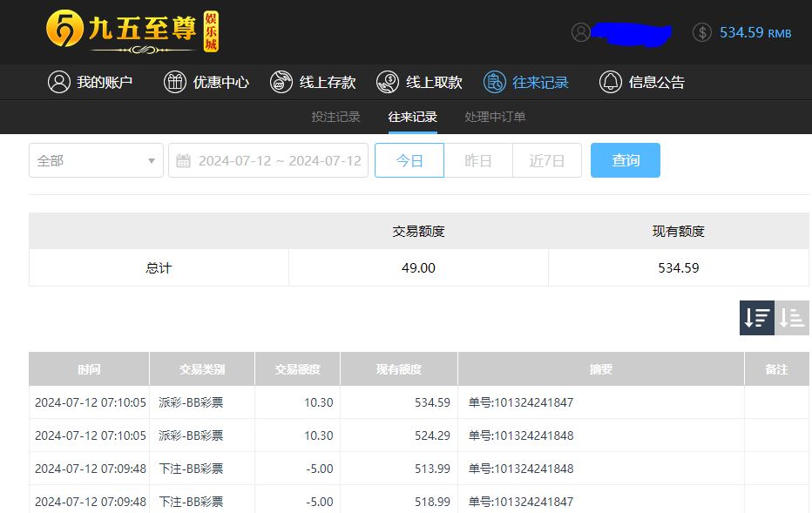
Task: Open 优惠中心 gift icon
Action: (175, 82)
